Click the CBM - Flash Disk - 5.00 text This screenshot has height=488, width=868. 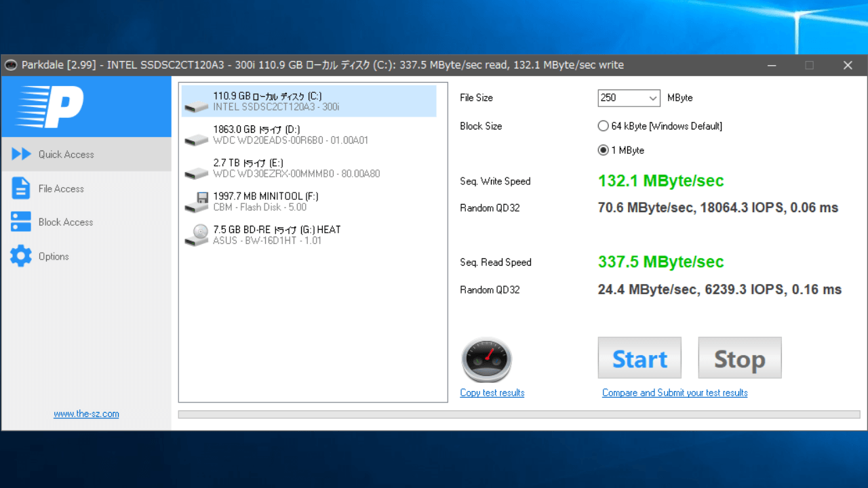[260, 207]
